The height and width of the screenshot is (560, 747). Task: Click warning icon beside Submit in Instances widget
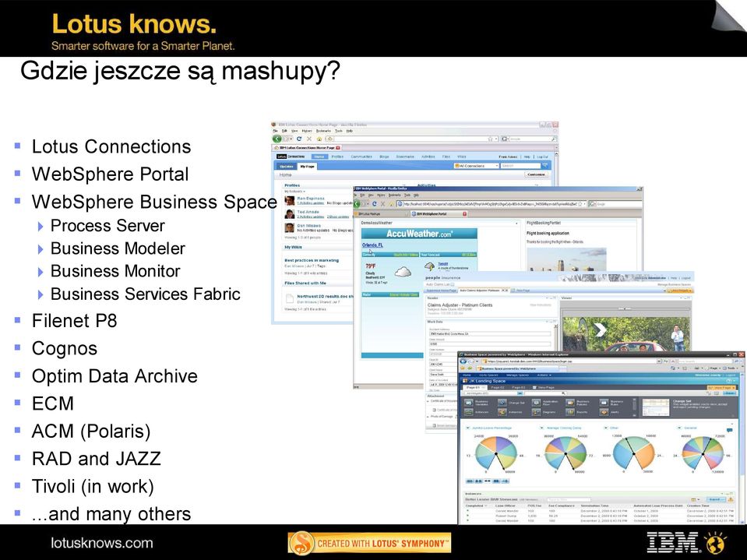coord(731,499)
